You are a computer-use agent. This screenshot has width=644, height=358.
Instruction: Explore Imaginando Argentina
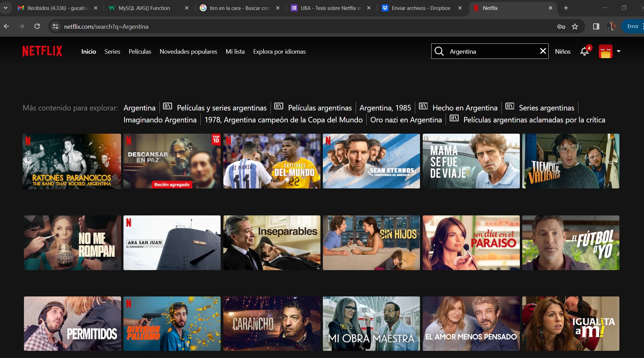click(160, 120)
